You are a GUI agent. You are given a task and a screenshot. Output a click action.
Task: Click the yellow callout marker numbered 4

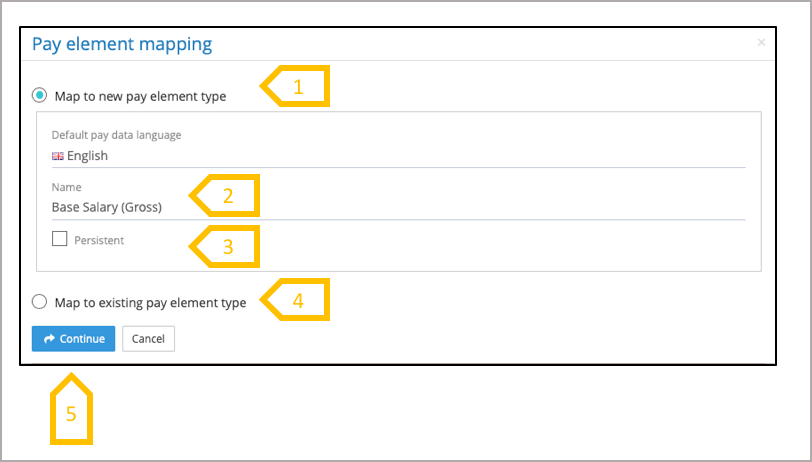point(297,298)
